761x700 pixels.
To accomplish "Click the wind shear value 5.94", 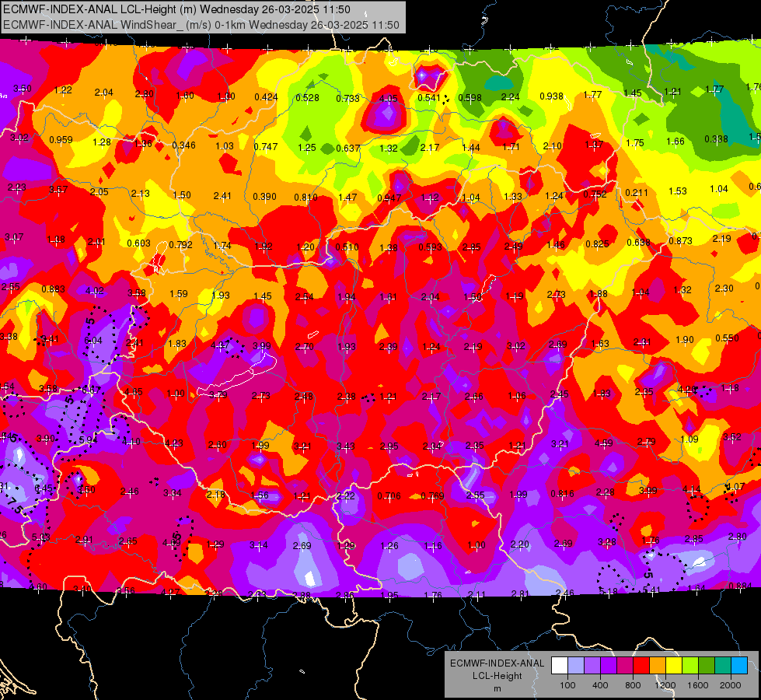I will pos(89,440).
